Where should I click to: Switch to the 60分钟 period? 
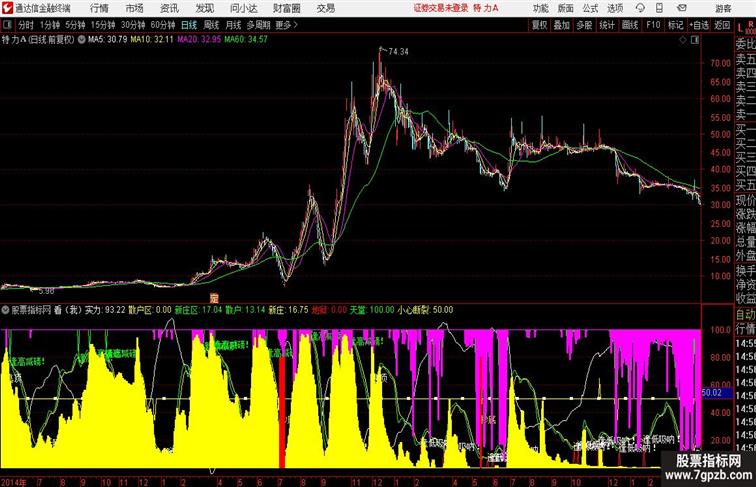163,25
